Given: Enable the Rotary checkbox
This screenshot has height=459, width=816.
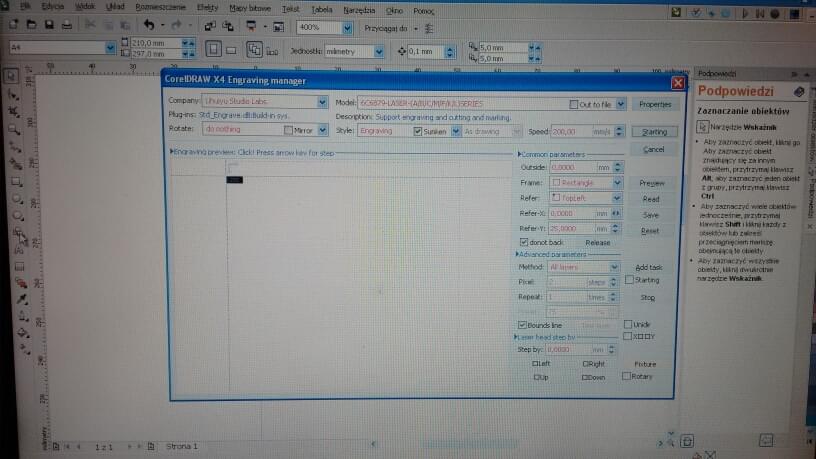Looking at the screenshot, I should pos(627,376).
